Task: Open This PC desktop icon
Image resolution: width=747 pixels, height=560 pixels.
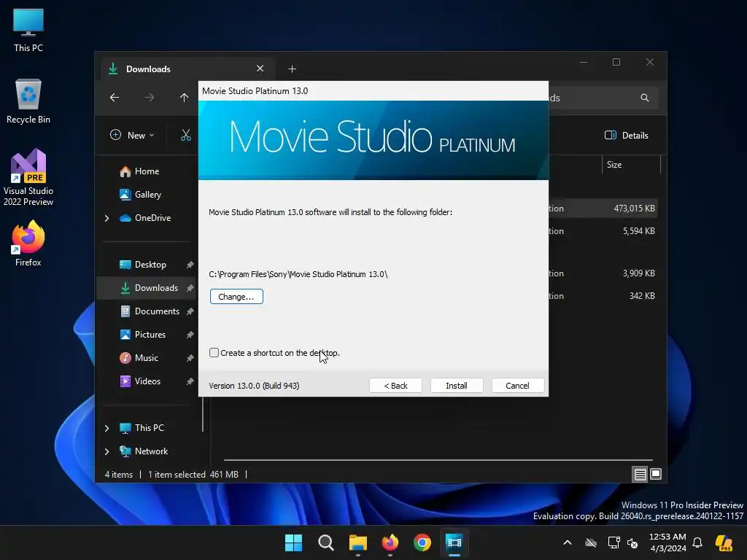Action: 28,30
